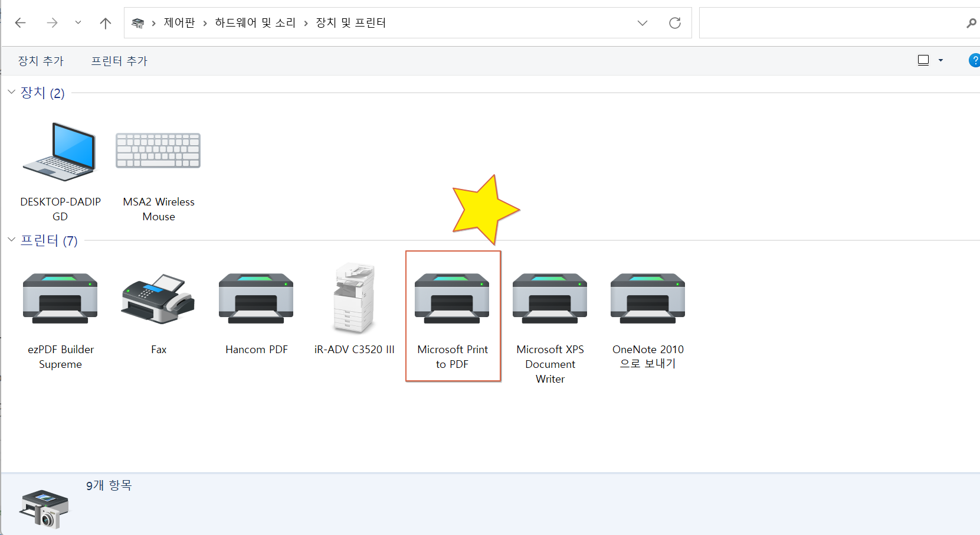Click the 'iR-ADV C3520 III' label
The image size is (980, 535).
354,350
